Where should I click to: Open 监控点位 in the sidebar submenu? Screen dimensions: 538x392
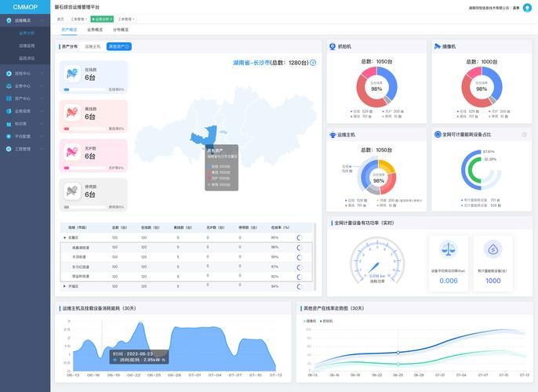click(27, 58)
